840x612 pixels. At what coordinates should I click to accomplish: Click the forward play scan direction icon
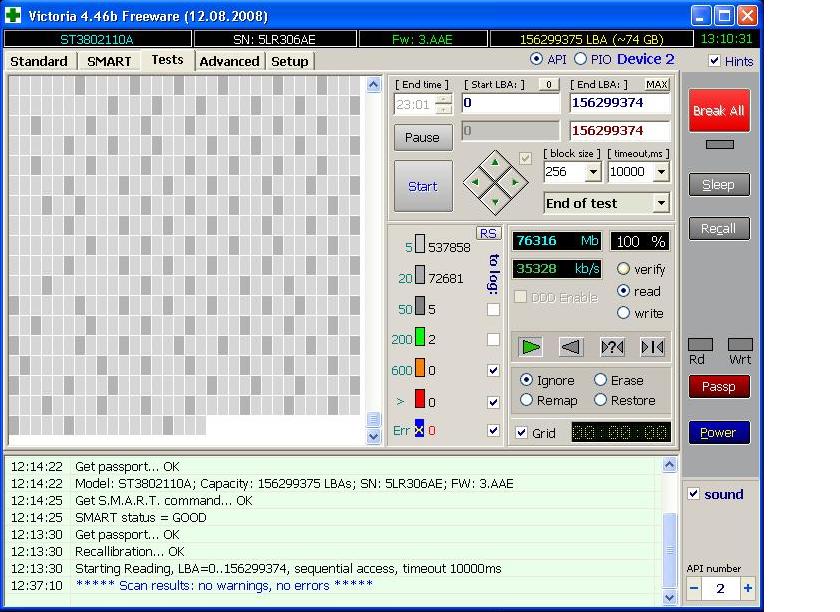[x=531, y=347]
